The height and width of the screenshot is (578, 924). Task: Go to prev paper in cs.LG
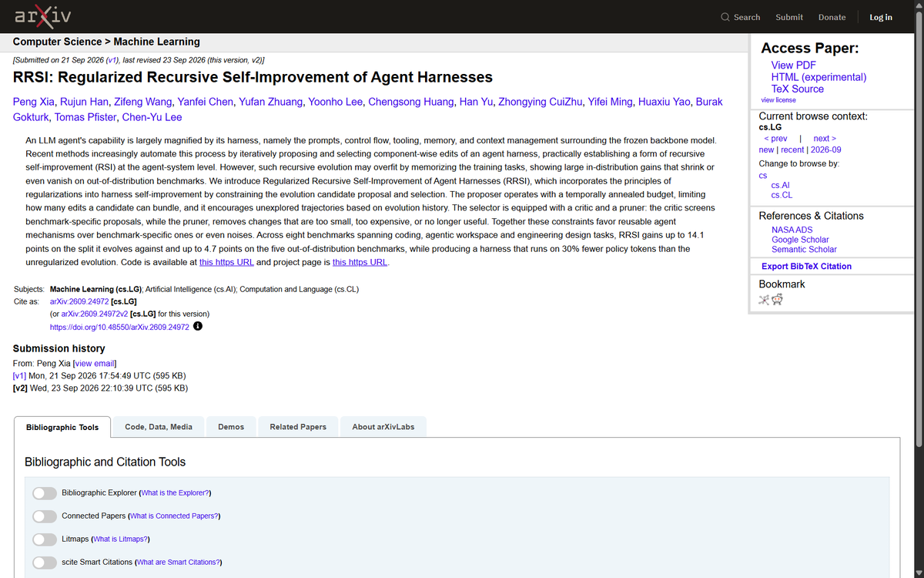click(775, 138)
